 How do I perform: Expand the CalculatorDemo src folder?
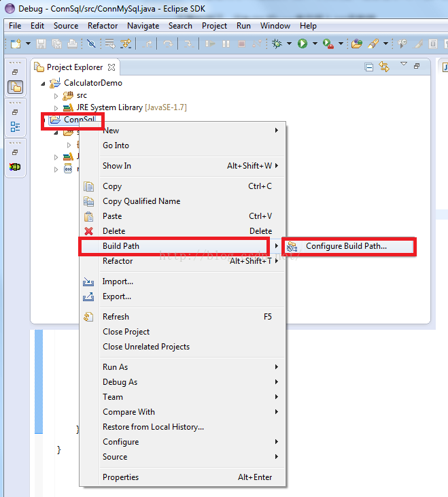[56, 96]
